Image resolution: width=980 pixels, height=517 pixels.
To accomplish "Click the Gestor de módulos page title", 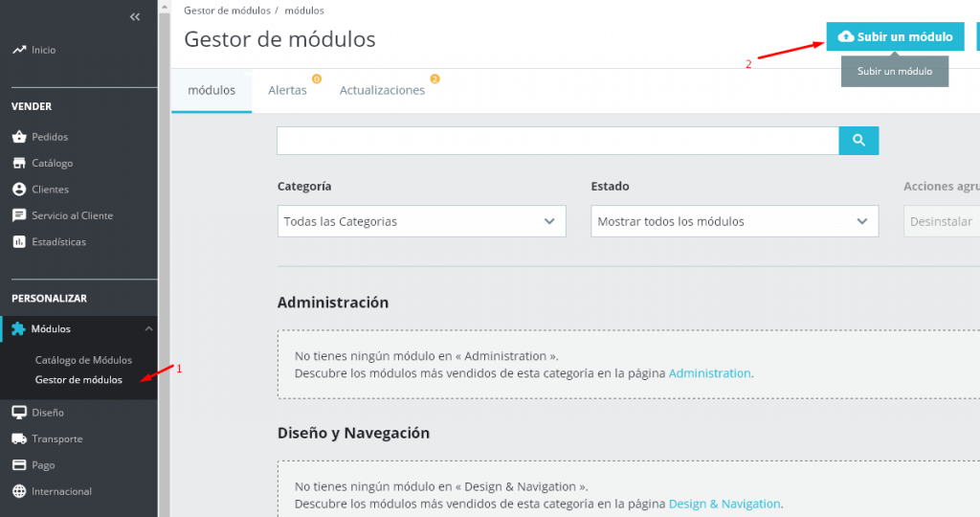I will pyautogui.click(x=279, y=39).
